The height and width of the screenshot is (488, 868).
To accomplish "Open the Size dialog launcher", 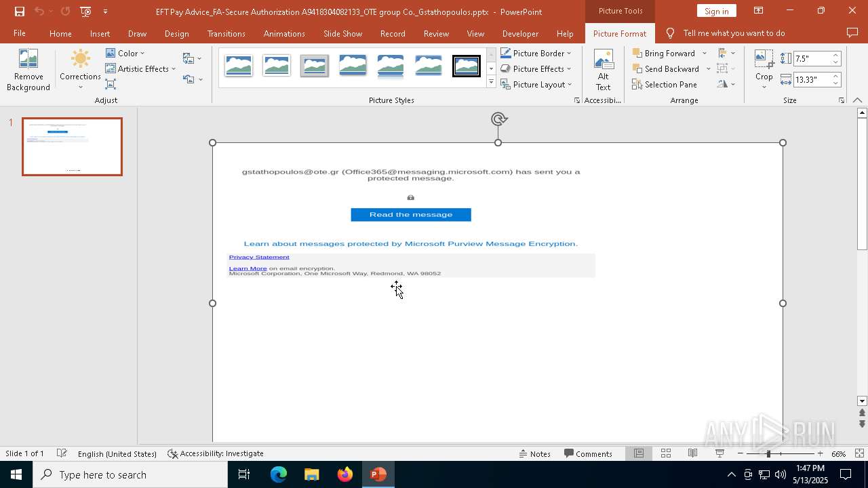I will pyautogui.click(x=841, y=100).
